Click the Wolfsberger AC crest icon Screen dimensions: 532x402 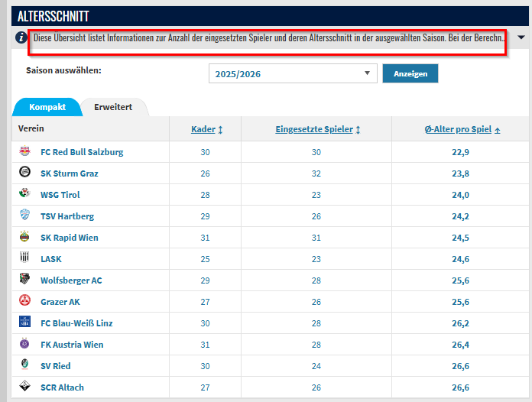(24, 280)
